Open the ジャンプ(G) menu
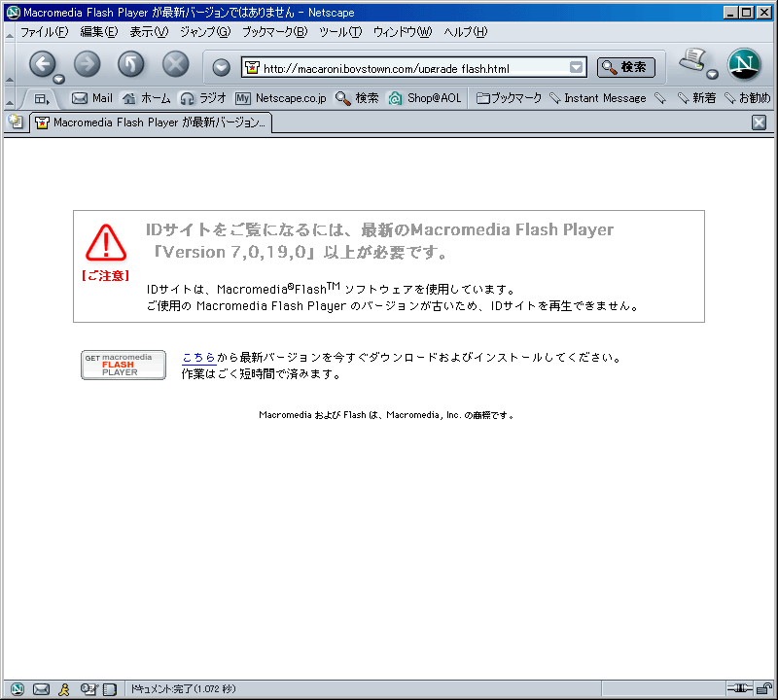 click(205, 32)
